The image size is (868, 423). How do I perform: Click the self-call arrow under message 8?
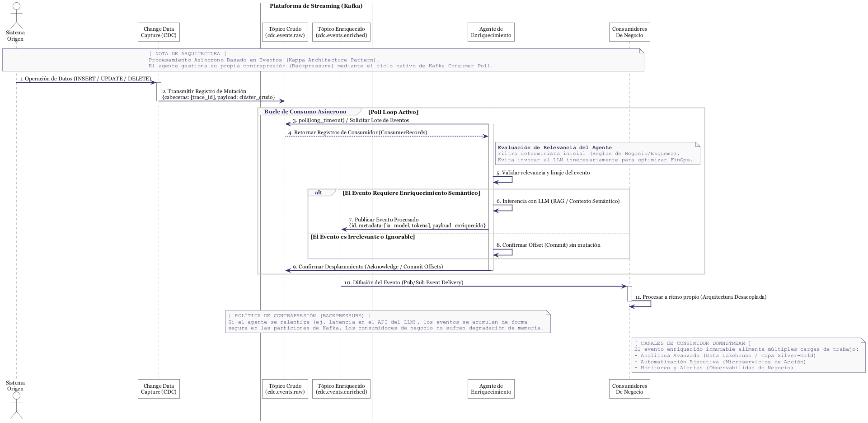click(x=503, y=252)
